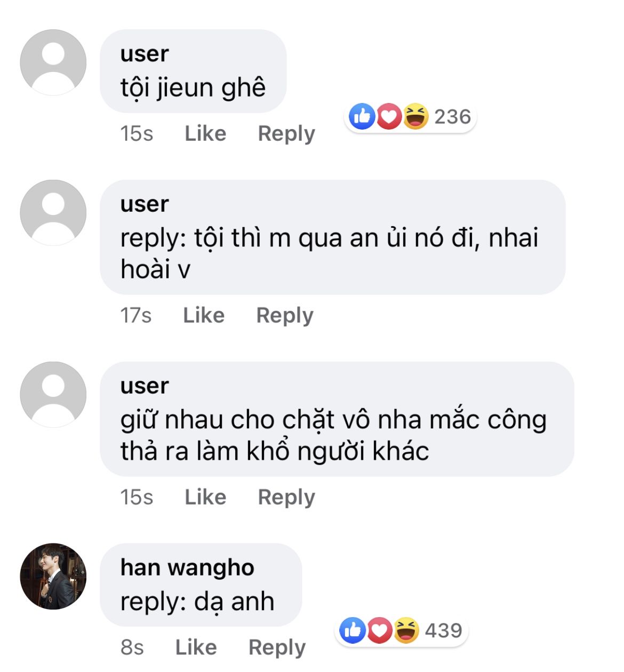View the 439 reactions count
This screenshot has height=672, width=624.
pyautogui.click(x=443, y=630)
